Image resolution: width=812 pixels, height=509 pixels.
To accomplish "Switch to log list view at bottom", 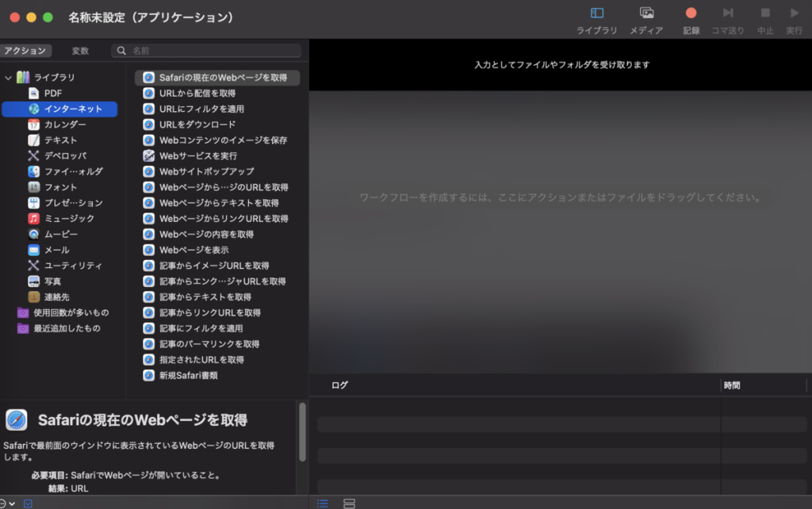I will [323, 503].
